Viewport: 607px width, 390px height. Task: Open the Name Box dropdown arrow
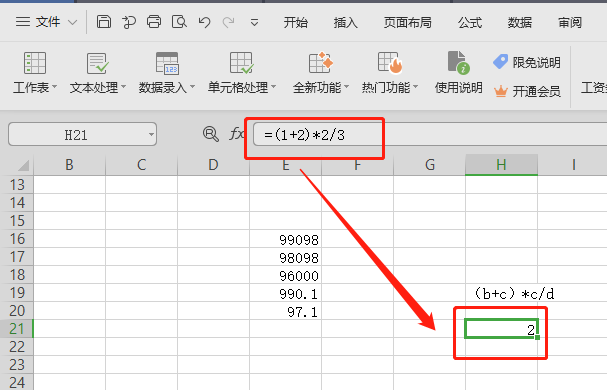pyautogui.click(x=151, y=135)
